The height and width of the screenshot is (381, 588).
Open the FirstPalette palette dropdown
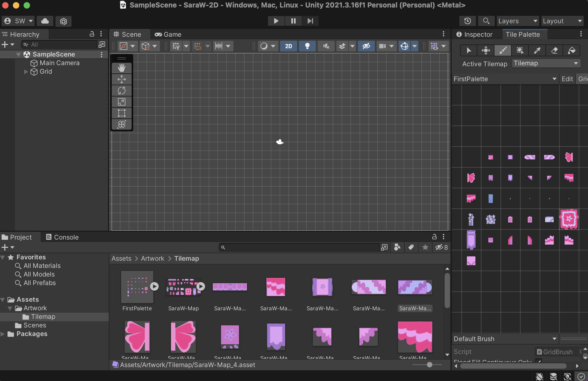[x=505, y=79]
